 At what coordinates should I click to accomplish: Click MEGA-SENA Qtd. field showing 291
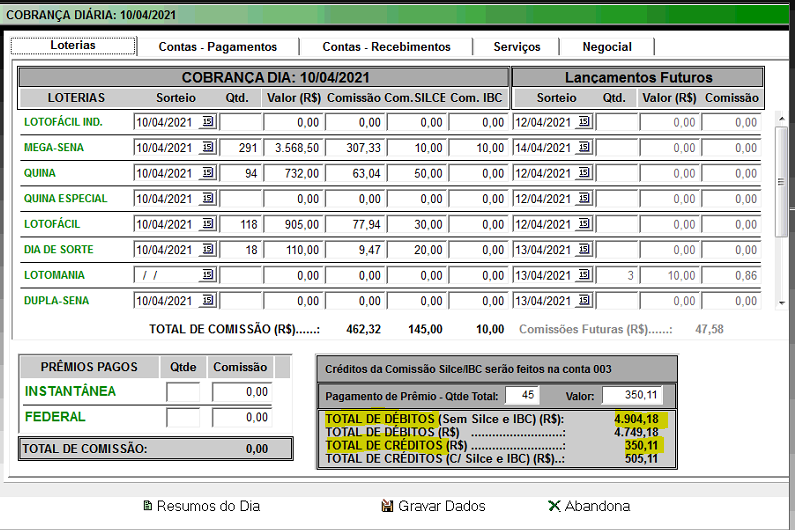(x=241, y=148)
